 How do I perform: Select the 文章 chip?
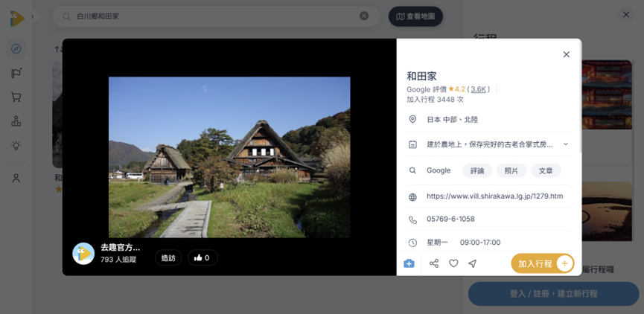(x=546, y=170)
